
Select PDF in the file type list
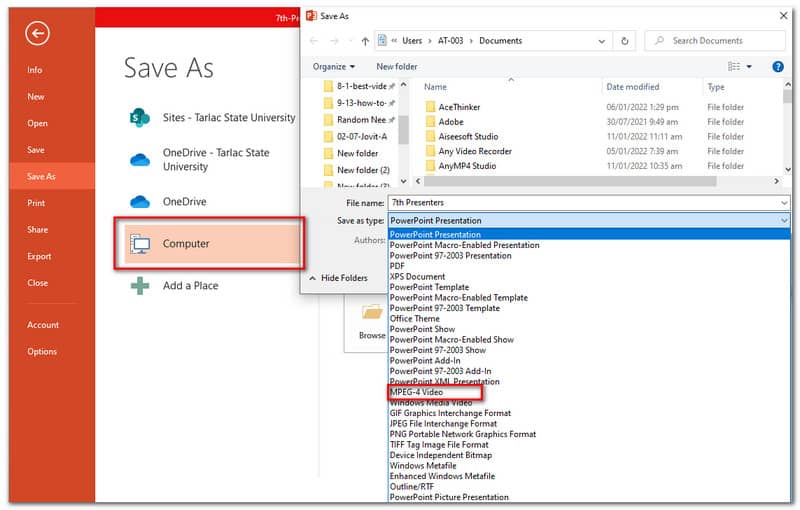[x=398, y=266]
